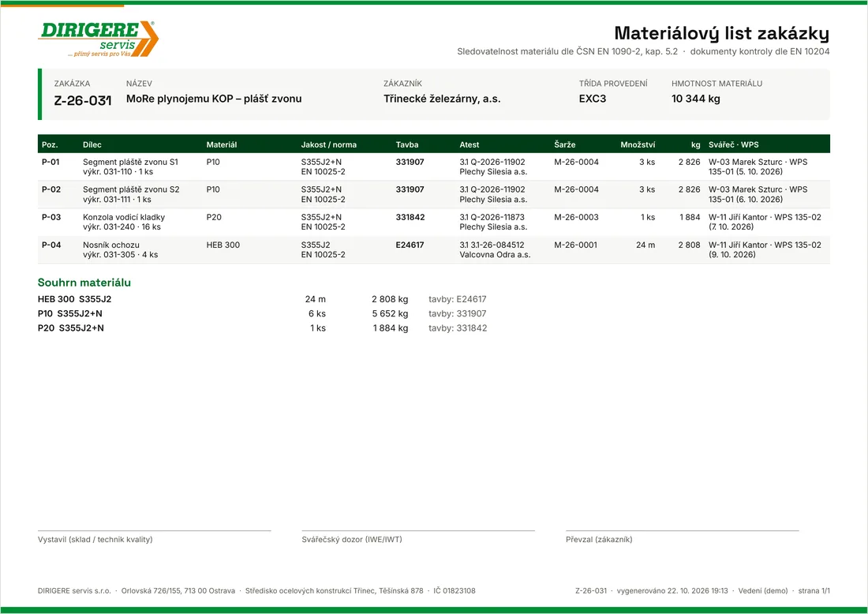This screenshot has width=868, height=614.
Task: Select position P-04 row label
Action: 51,245
